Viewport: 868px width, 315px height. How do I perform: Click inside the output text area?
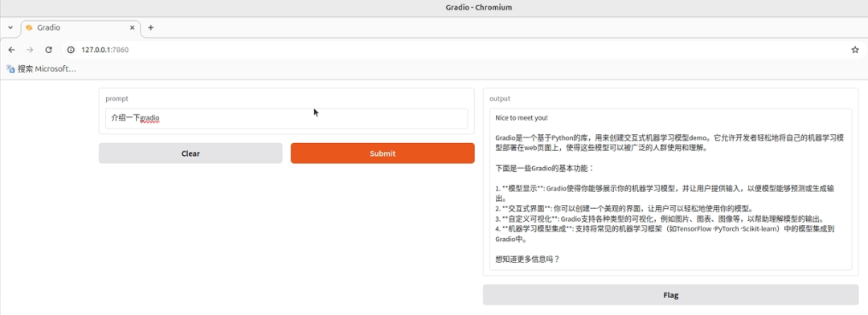tap(670, 190)
